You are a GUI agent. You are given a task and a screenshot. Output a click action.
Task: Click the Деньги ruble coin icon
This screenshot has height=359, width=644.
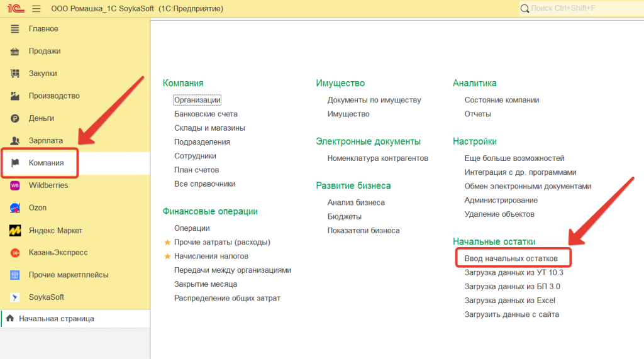[16, 118]
